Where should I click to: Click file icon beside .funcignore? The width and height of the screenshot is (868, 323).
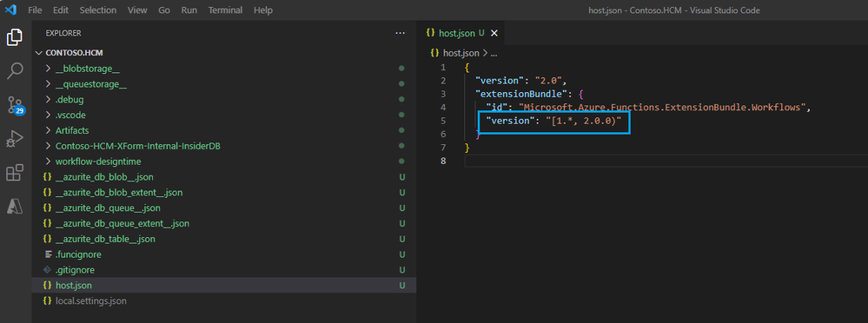point(48,254)
